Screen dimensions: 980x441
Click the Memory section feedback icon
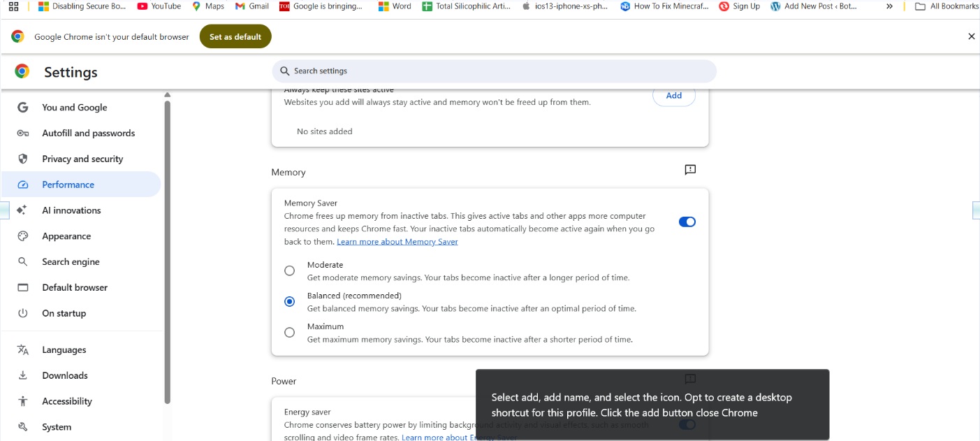click(690, 170)
